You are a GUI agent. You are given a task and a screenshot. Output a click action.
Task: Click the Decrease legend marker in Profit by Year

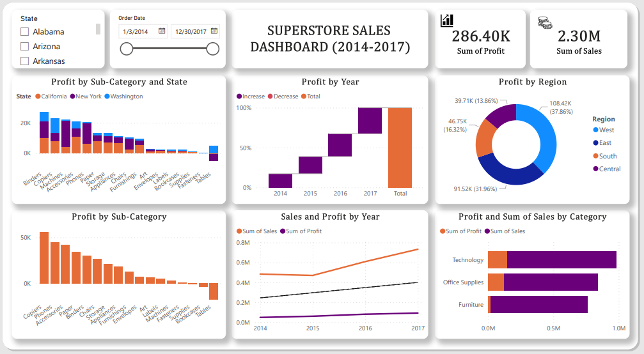(270, 96)
